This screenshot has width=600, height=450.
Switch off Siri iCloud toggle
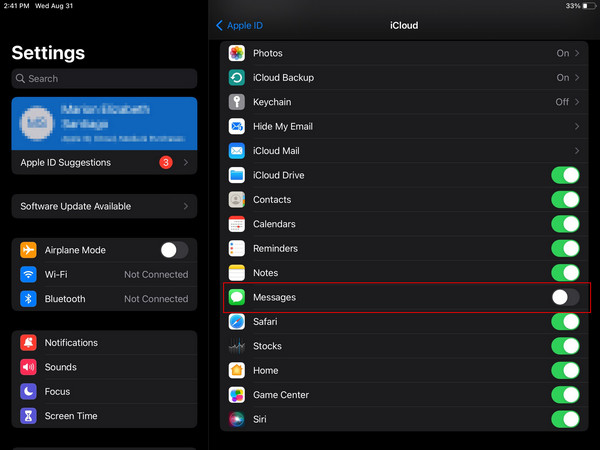[x=565, y=419]
